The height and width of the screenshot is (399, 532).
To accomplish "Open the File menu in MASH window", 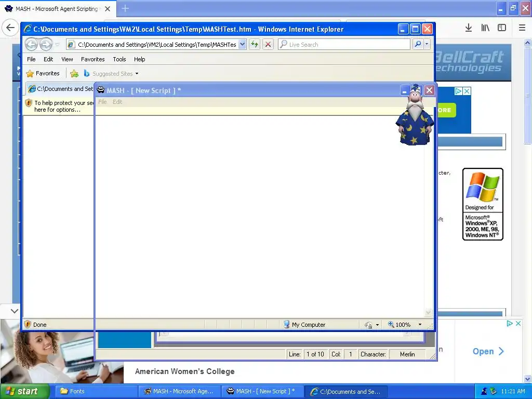I will [x=102, y=102].
